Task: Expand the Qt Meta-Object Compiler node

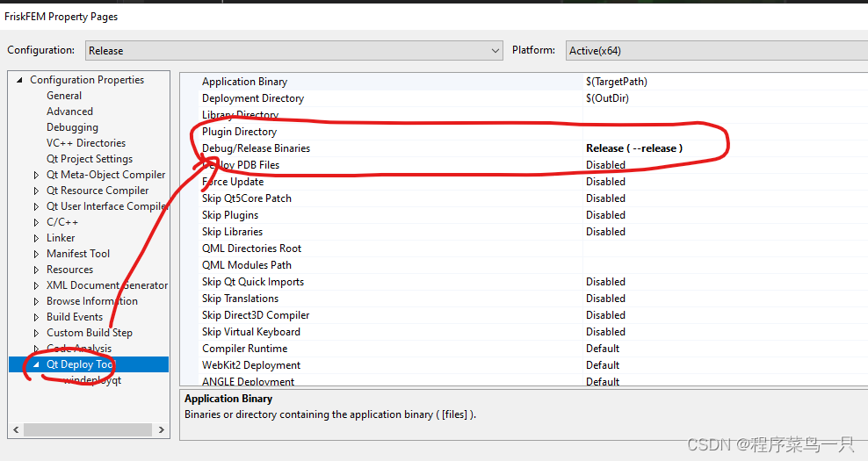Action: 36,175
